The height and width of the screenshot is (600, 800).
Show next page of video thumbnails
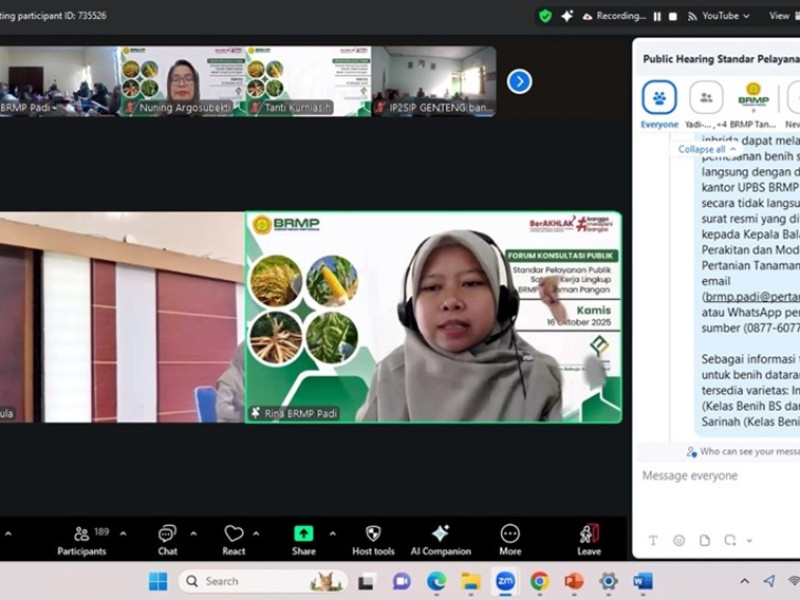[x=519, y=81]
